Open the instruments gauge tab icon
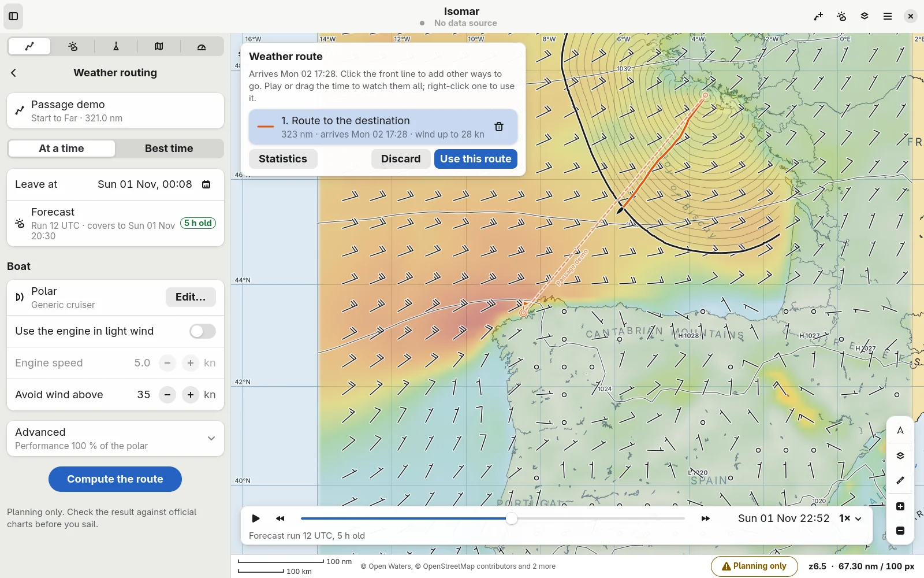The image size is (924, 578). pyautogui.click(x=202, y=46)
